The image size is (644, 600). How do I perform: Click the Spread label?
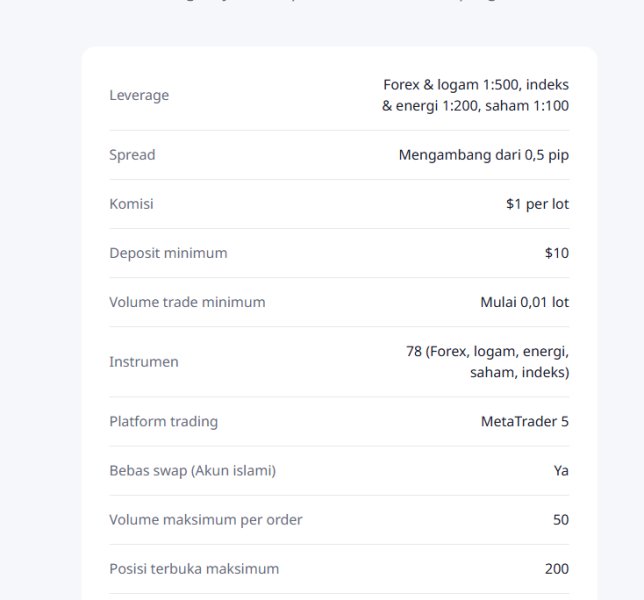tap(132, 155)
